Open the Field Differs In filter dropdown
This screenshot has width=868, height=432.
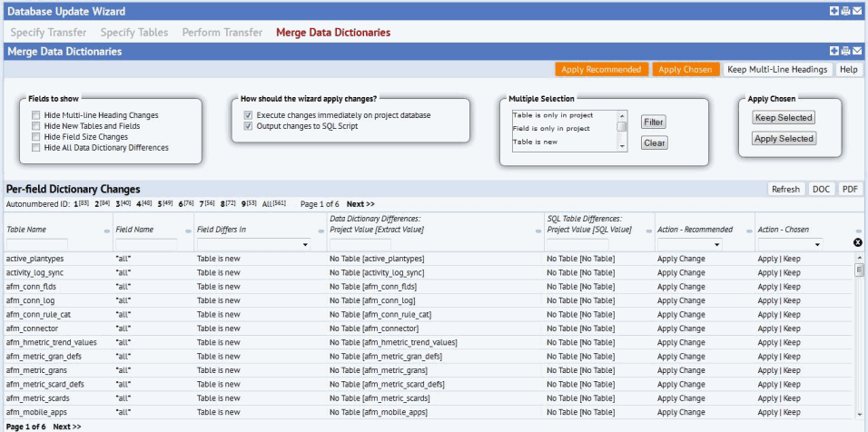coord(253,244)
